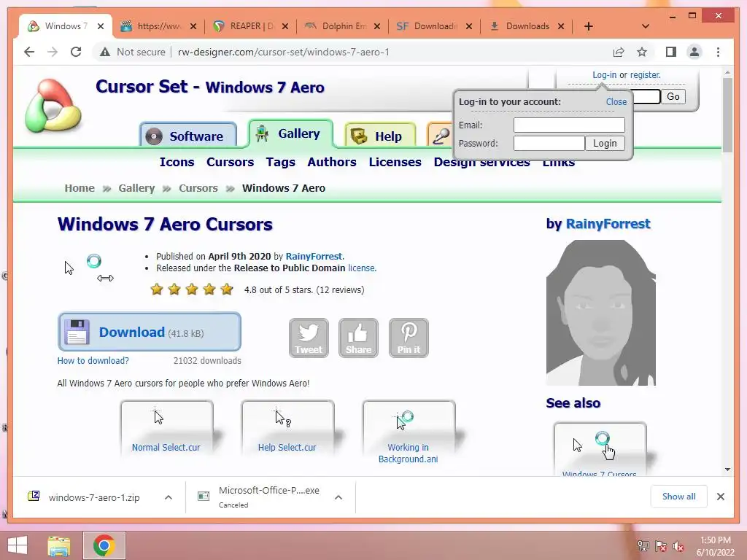Viewport: 747px width, 560px height.
Task: Switch to the SF Downloading tab
Action: 434,26
